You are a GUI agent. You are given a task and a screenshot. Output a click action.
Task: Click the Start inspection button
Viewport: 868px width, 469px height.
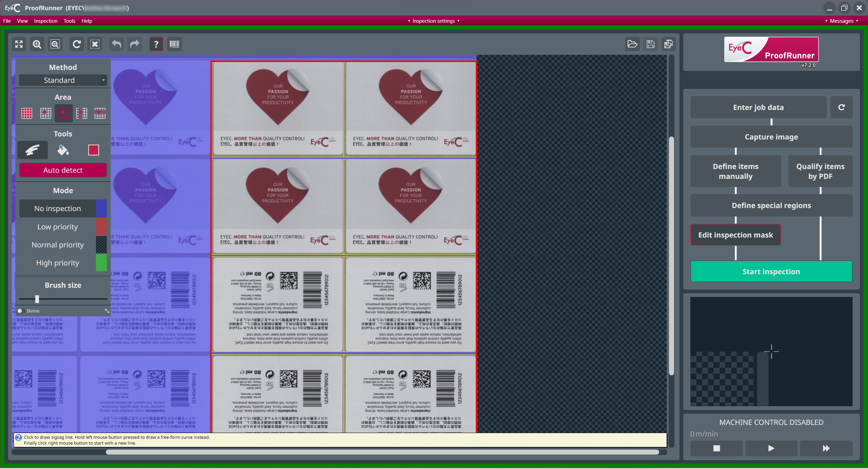[x=771, y=271]
